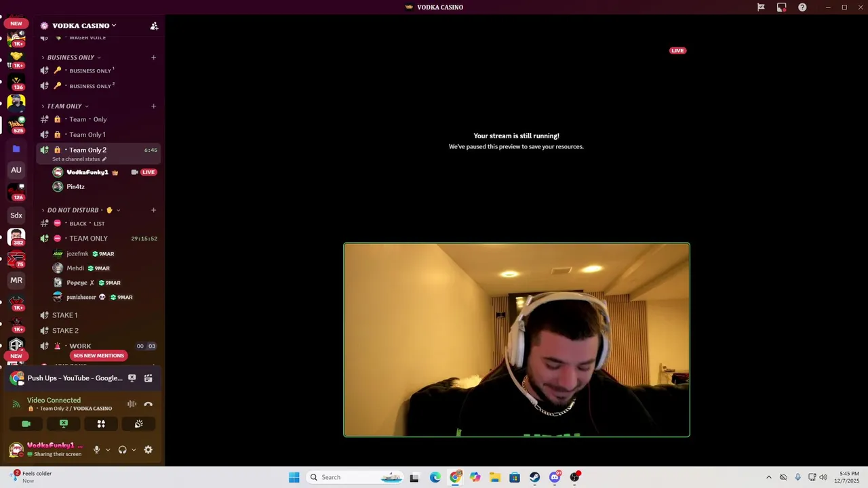This screenshot has width=868, height=488.
Task: Join BUSINESS ONLY 1 voice channel
Action: [x=98, y=70]
